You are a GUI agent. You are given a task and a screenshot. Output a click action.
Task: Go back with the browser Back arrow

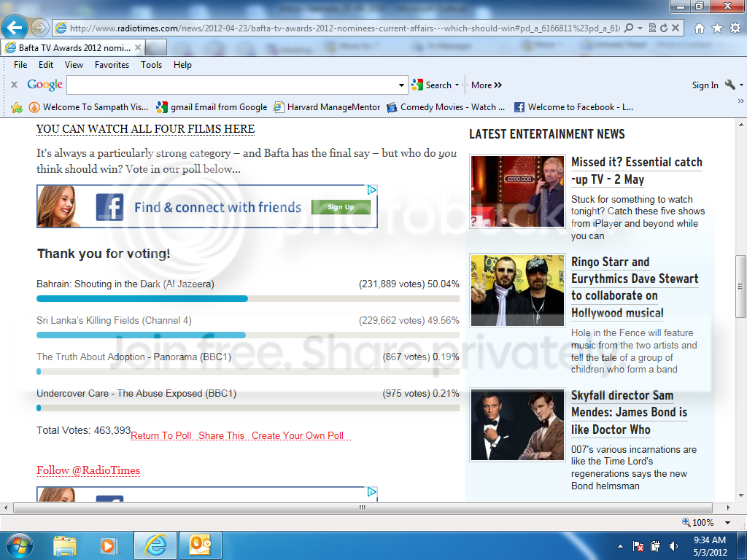pos(15,27)
